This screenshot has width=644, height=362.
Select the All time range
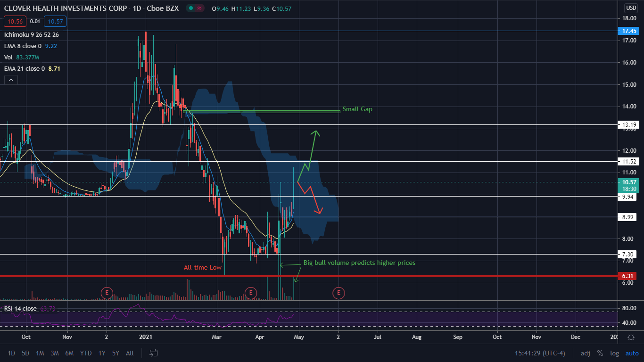point(130,353)
